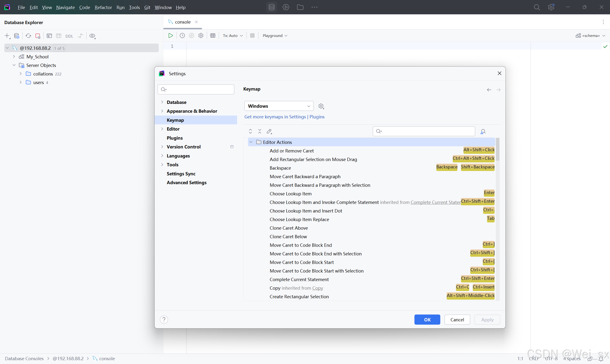Open the Navigate menu
The width and height of the screenshot is (610, 364).
[x=66, y=7]
